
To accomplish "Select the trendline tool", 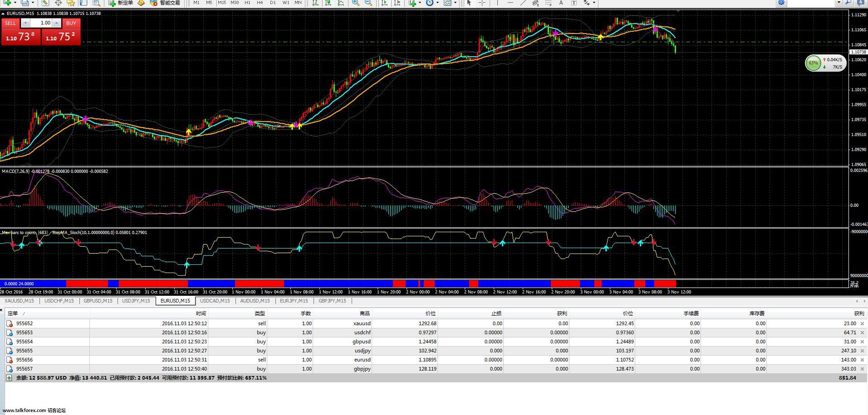I will point(523,2).
